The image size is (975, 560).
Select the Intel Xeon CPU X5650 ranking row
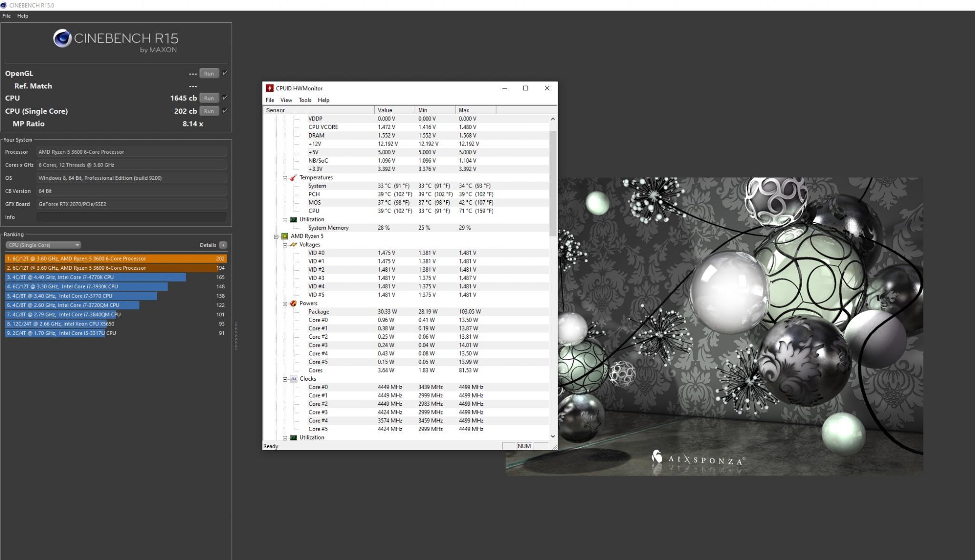point(116,324)
